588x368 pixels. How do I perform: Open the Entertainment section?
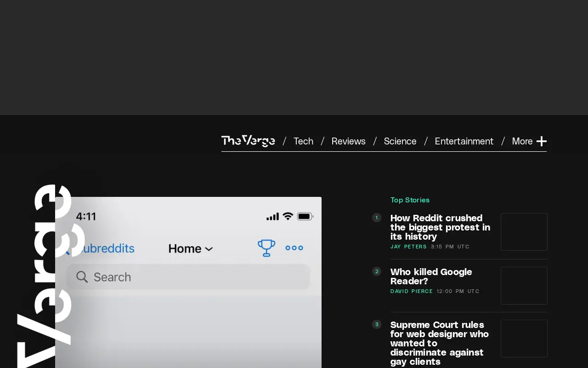464,141
